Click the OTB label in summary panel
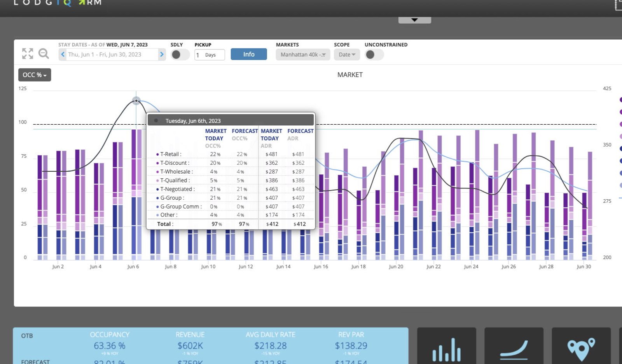 coord(27,336)
